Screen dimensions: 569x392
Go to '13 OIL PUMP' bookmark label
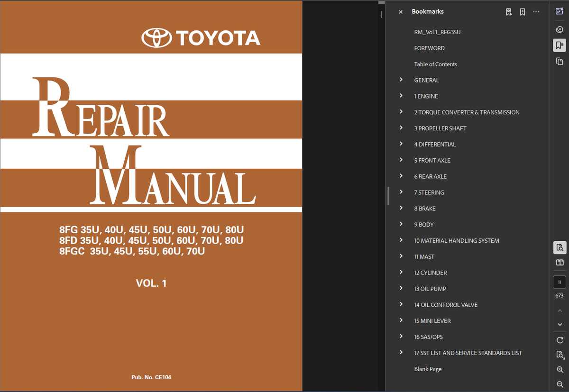tap(430, 289)
